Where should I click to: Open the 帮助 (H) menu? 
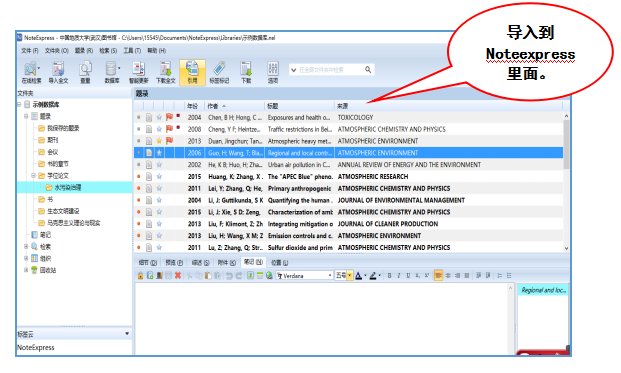(156, 51)
